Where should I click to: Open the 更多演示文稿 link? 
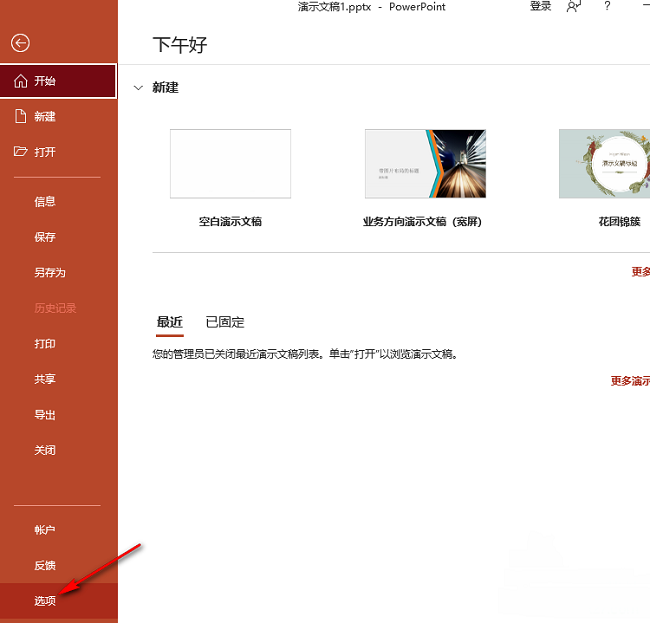point(630,381)
